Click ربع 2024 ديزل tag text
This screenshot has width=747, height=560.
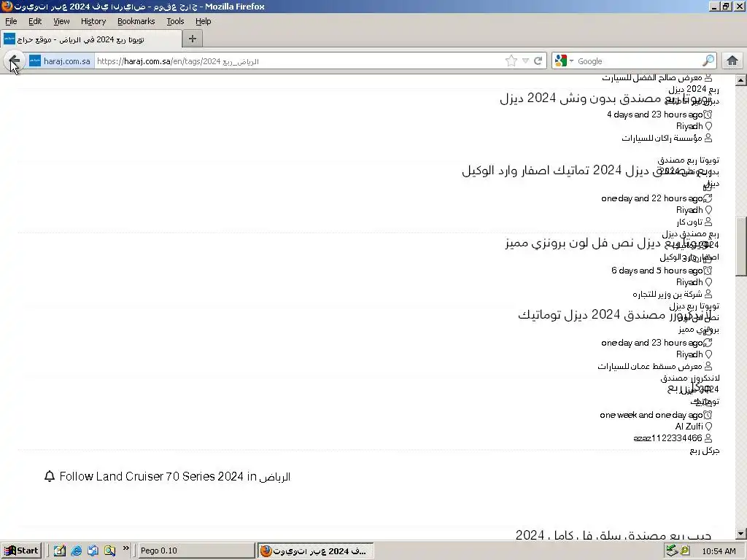(694, 89)
